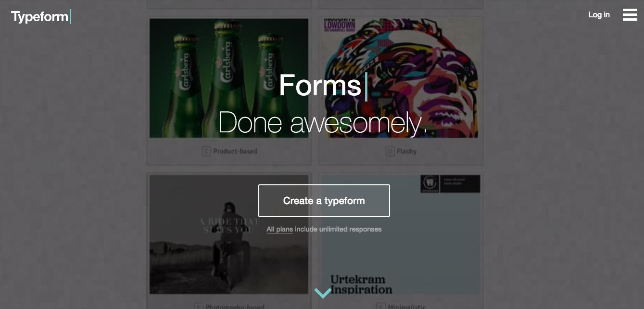Click the Done awesomely tagline
Image resolution: width=644 pixels, height=309 pixels.
(x=322, y=122)
